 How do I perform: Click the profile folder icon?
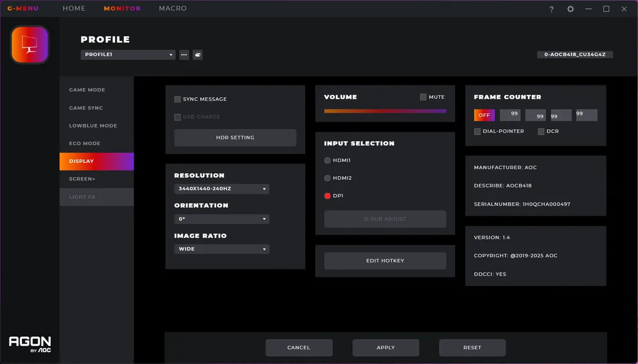click(197, 55)
